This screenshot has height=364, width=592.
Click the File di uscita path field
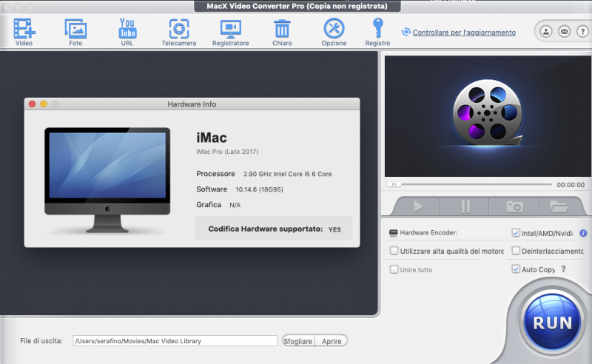[x=175, y=340]
